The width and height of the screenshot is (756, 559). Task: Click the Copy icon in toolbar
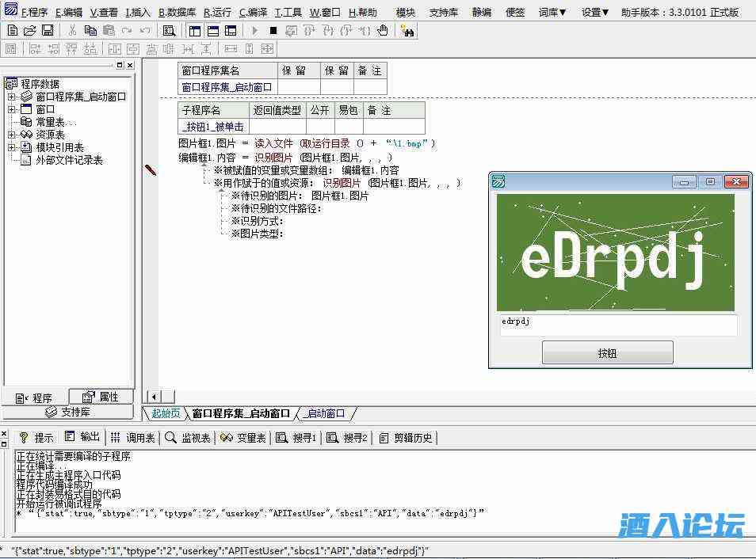(x=90, y=31)
